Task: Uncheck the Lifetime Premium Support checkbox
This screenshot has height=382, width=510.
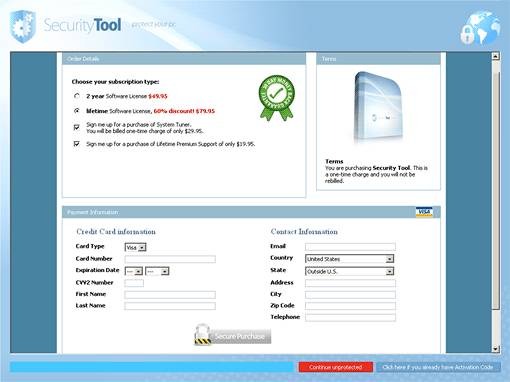Action: pyautogui.click(x=77, y=144)
